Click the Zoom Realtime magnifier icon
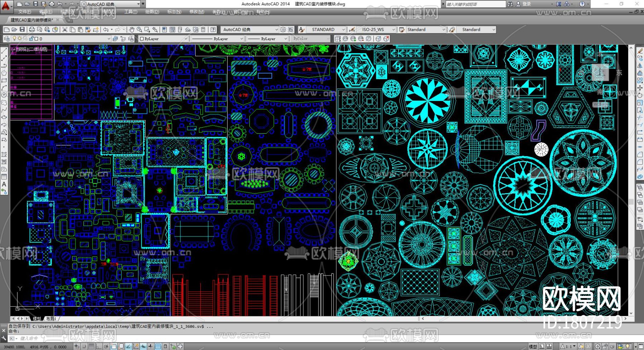Viewport: 644px width, 350px height. tap(139, 29)
